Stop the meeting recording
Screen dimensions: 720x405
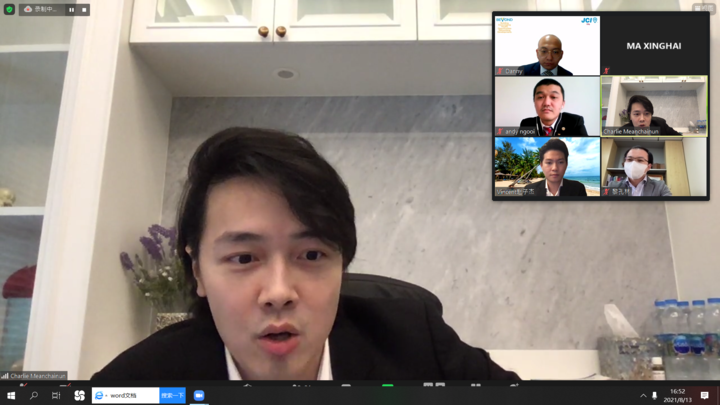(84, 9)
